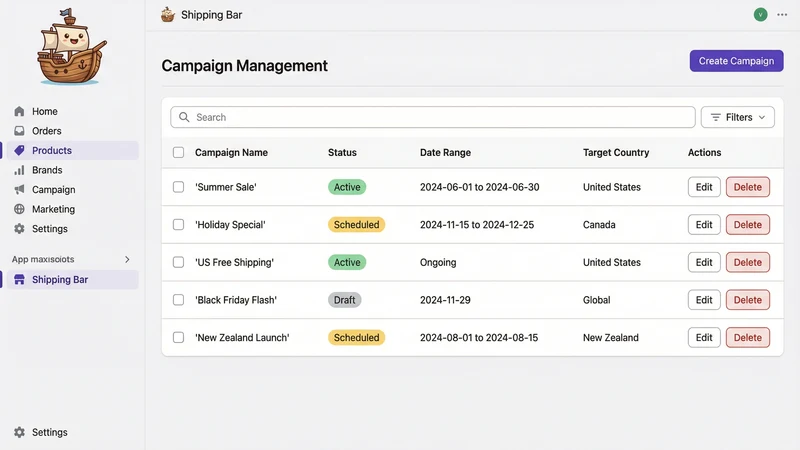Image resolution: width=800 pixels, height=450 pixels.
Task: Delete the 'New Zealand Launch' campaign
Action: tap(747, 338)
